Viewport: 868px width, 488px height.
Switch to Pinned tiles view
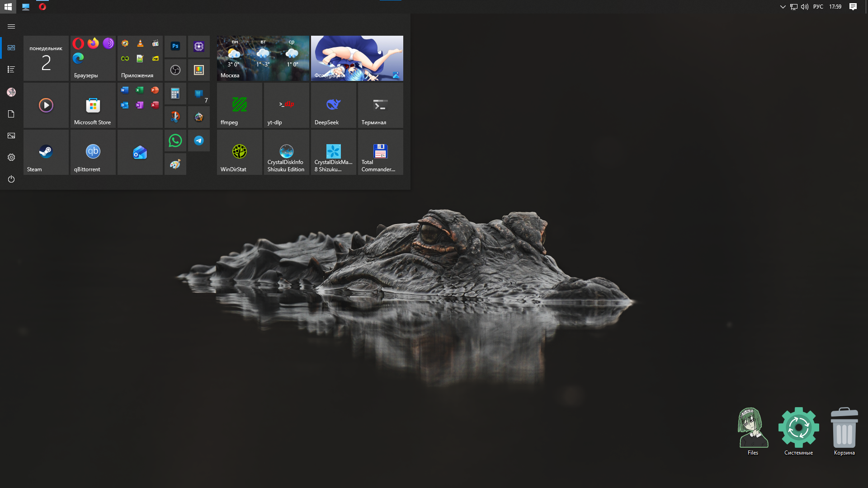11,48
